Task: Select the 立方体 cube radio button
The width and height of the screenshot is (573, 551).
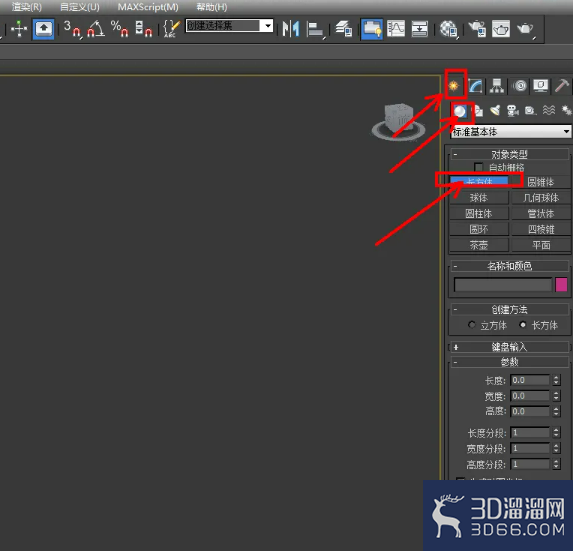Action: tap(471, 325)
